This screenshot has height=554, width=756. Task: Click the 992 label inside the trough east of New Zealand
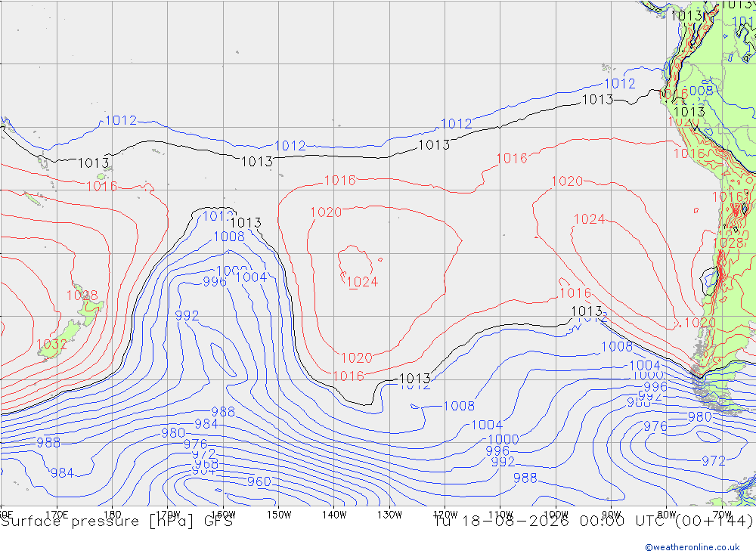[x=187, y=315]
